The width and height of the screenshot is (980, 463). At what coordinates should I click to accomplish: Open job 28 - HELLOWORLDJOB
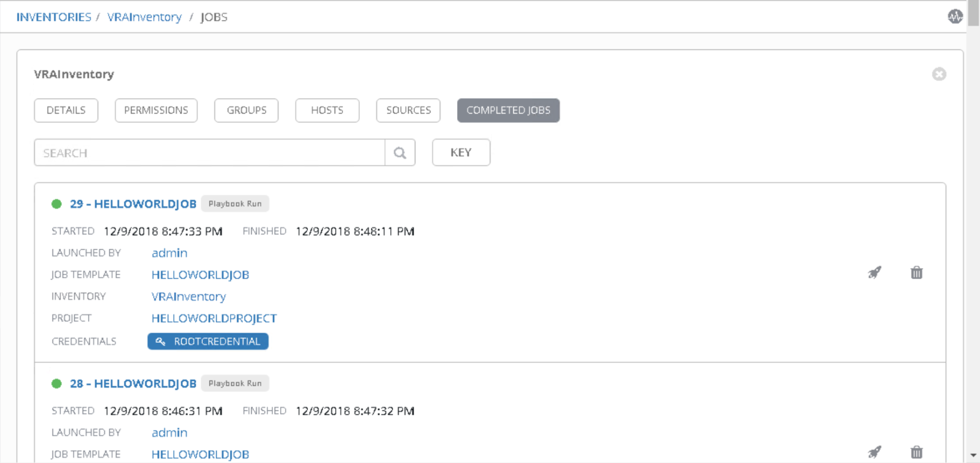tap(133, 383)
